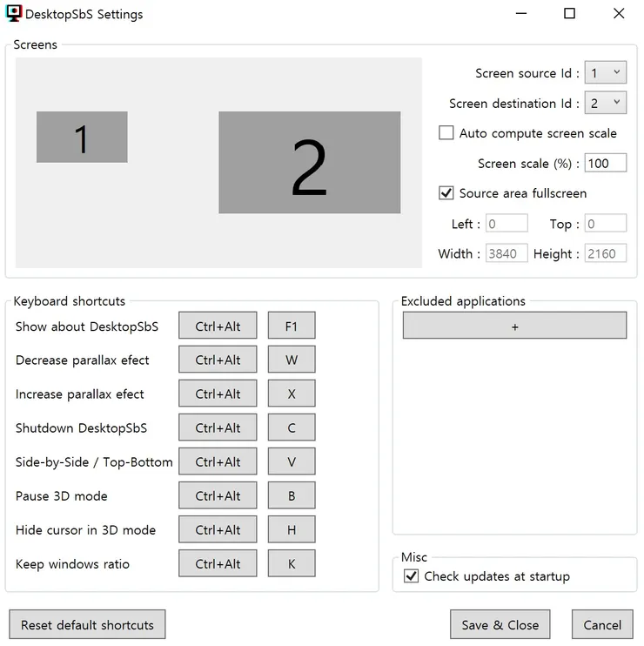The width and height of the screenshot is (644, 646).
Task: Enable Auto compute screen scale checkbox
Action: tap(446, 133)
